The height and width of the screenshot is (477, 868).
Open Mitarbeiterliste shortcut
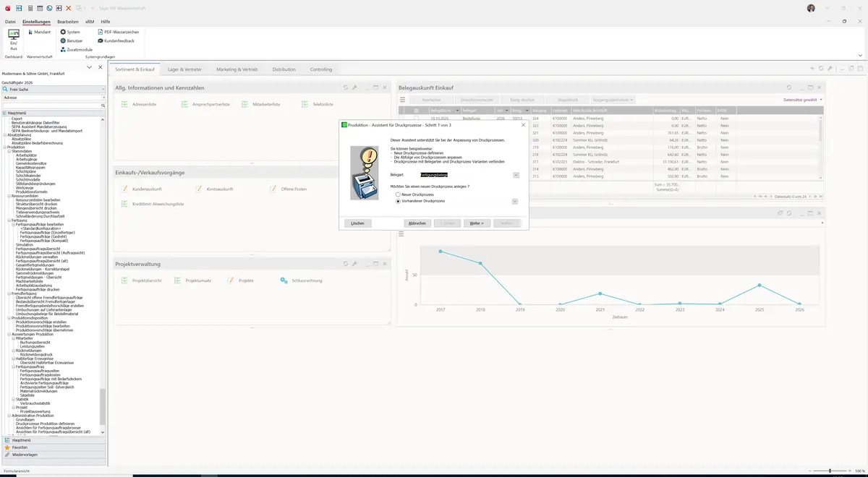coord(261,104)
